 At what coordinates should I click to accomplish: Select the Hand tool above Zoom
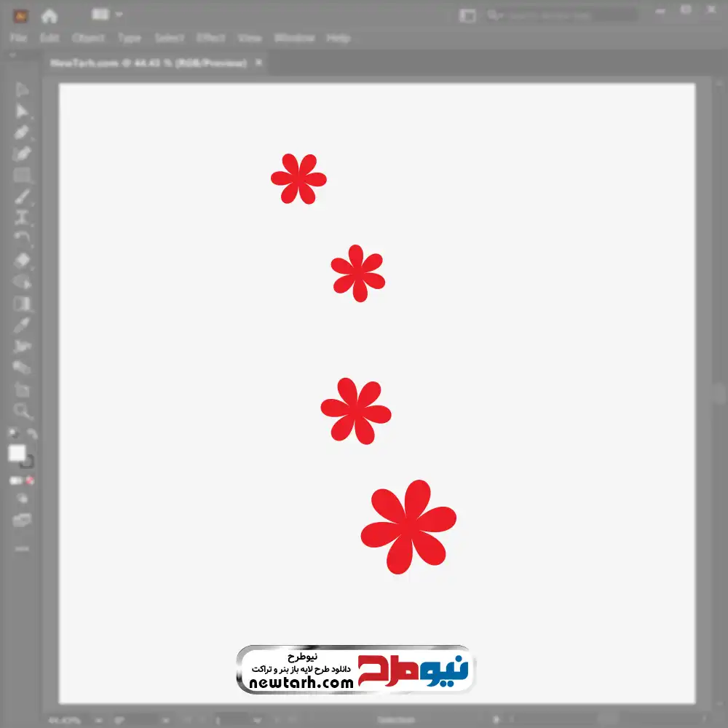tap(22, 389)
